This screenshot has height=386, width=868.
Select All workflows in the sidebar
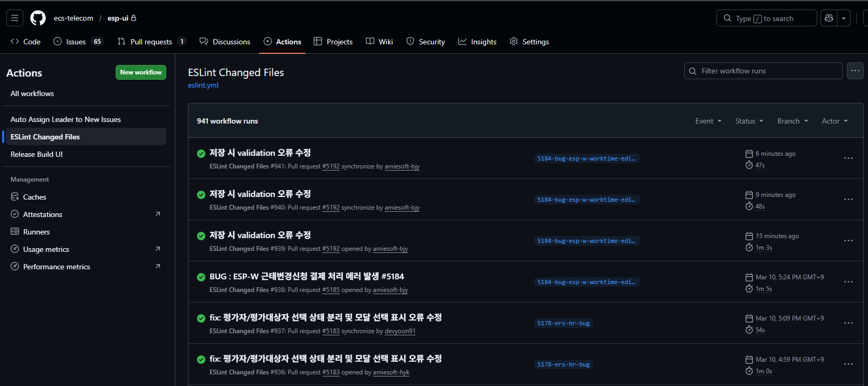(x=32, y=93)
